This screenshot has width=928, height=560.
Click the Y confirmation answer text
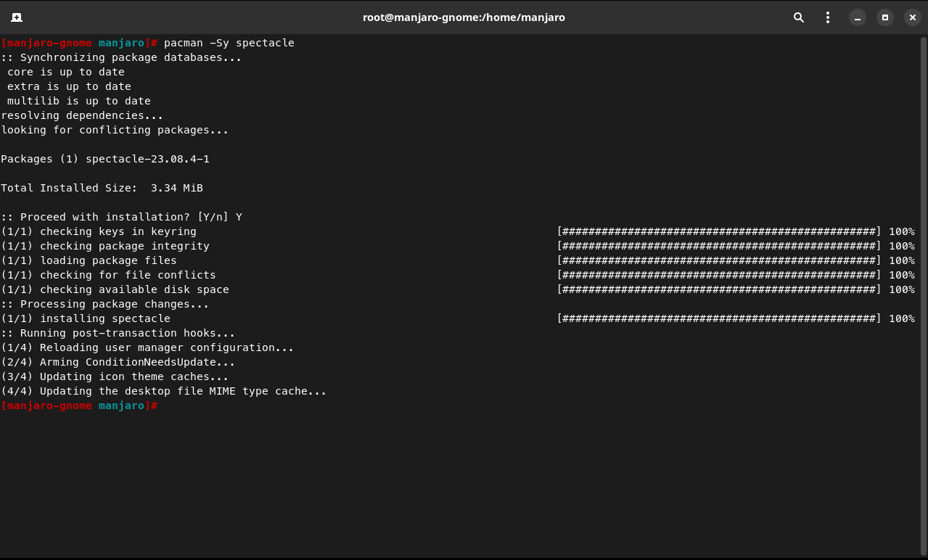(x=239, y=216)
